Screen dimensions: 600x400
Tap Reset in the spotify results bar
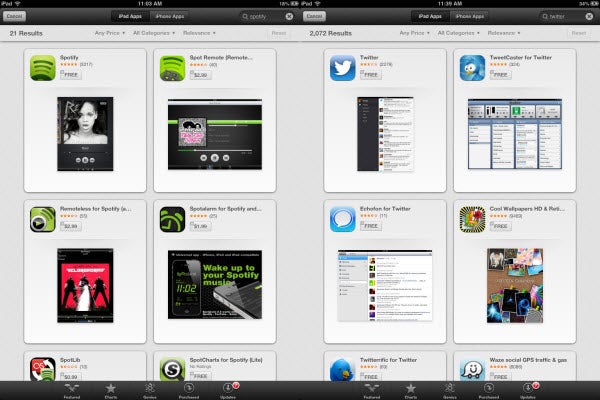[279, 33]
